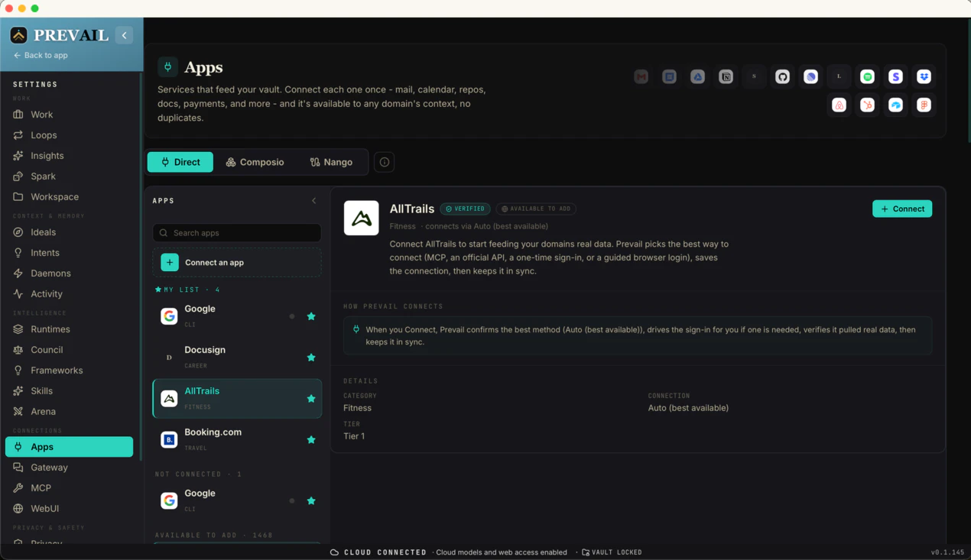Click the Linear icon in the header
This screenshot has height=560, width=971.
click(x=810, y=76)
